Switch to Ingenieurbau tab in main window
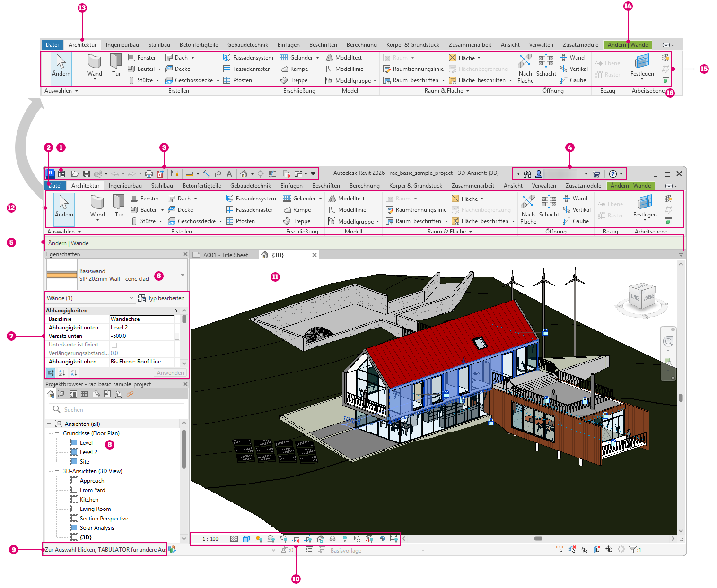This screenshot has width=717, height=588. click(x=125, y=186)
